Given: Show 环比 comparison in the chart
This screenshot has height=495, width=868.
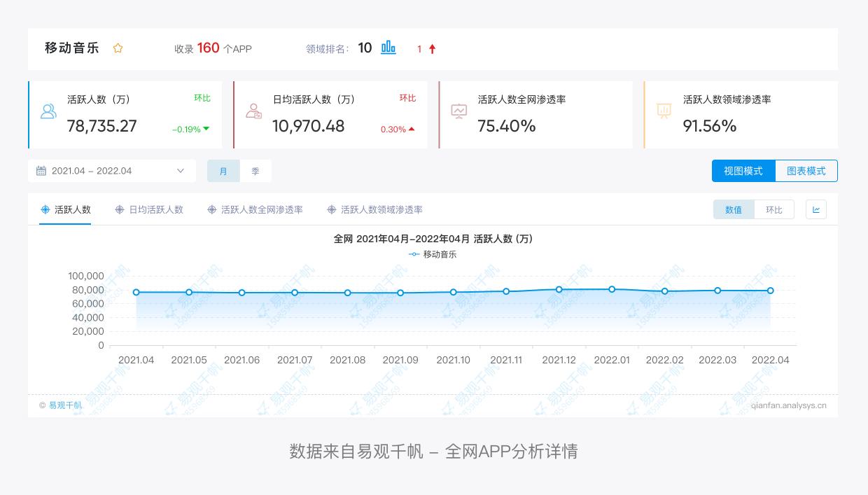Looking at the screenshot, I should click(x=774, y=209).
